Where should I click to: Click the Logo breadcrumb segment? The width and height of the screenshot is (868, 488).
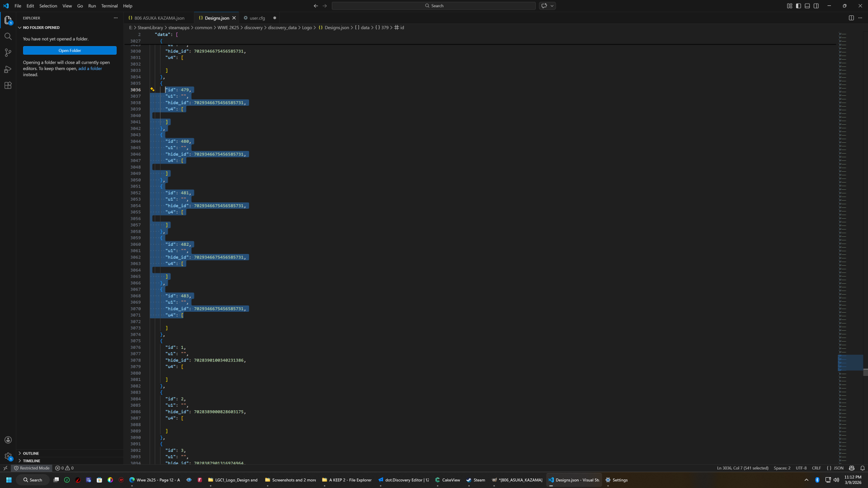(x=307, y=28)
